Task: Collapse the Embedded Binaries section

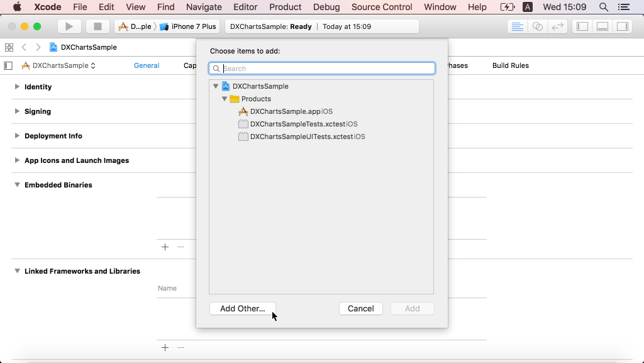Action: click(x=16, y=185)
